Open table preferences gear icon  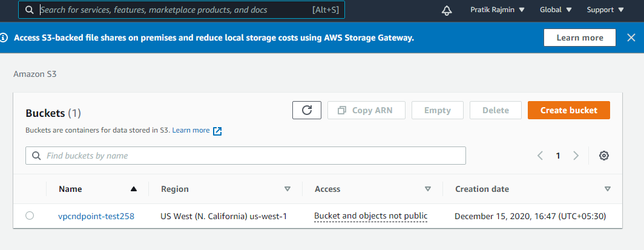604,156
